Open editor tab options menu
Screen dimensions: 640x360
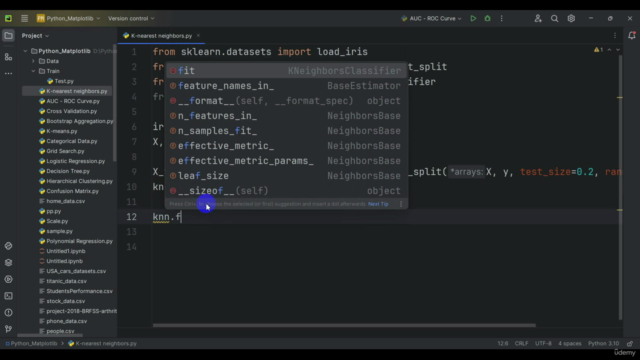(615, 36)
